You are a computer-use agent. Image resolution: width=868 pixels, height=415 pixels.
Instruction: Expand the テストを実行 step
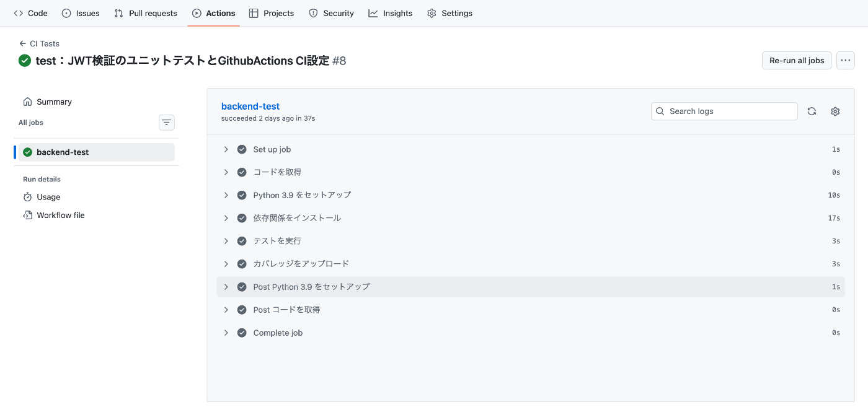pos(226,241)
